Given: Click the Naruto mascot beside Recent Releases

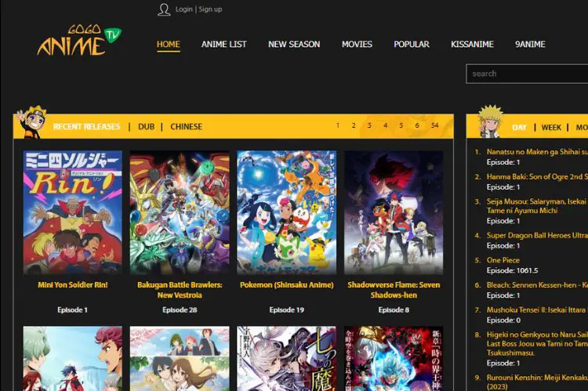Looking at the screenshot, I should (31, 122).
